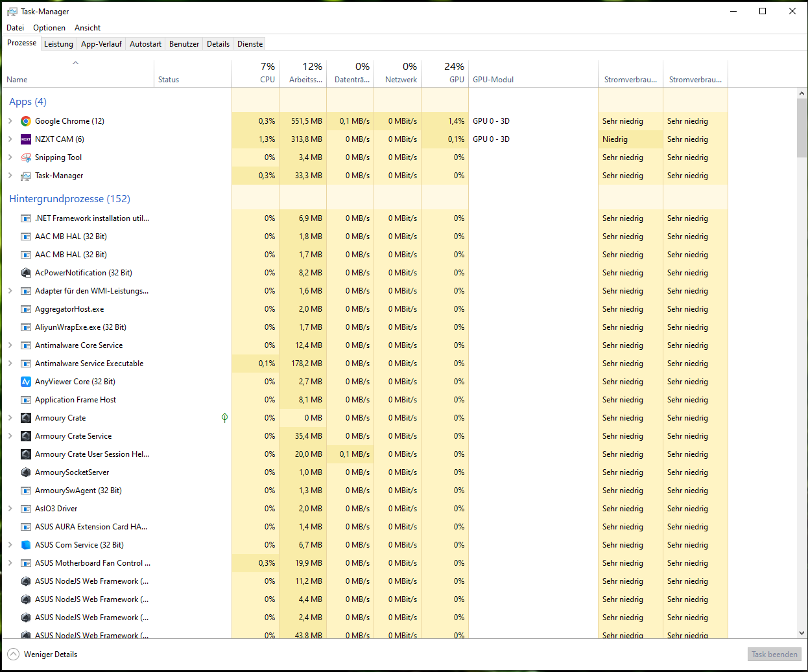The width and height of the screenshot is (808, 672).
Task: Click the ArmourySocketServer icon
Action: pos(26,472)
